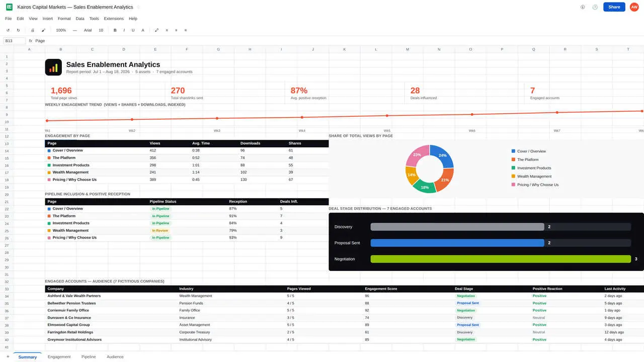
Task: Switch to the Engagement sheet tab
Action: click(x=59, y=356)
